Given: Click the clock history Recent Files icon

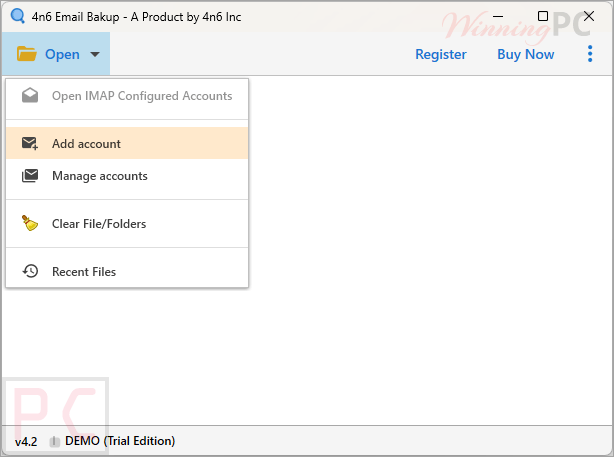Looking at the screenshot, I should pos(30,271).
